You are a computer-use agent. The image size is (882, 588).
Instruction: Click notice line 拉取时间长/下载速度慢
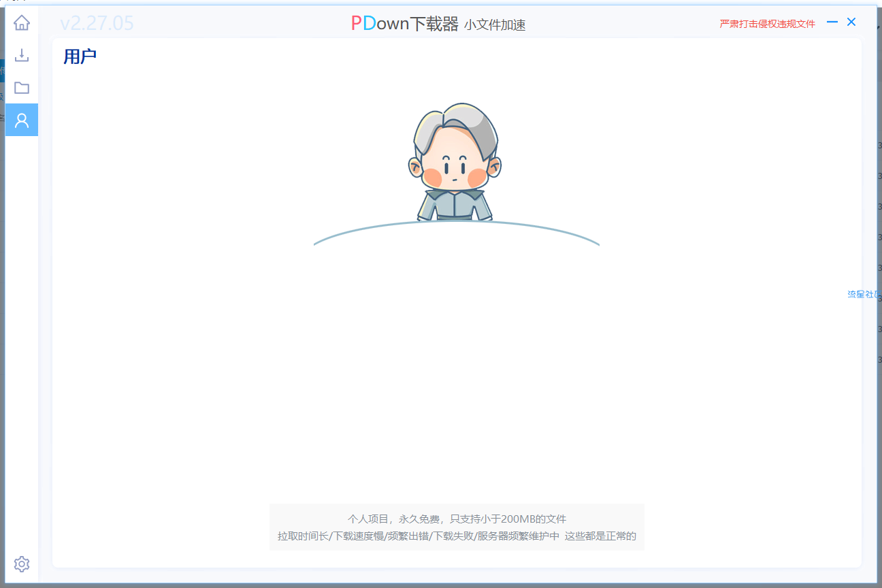pyautogui.click(x=457, y=536)
